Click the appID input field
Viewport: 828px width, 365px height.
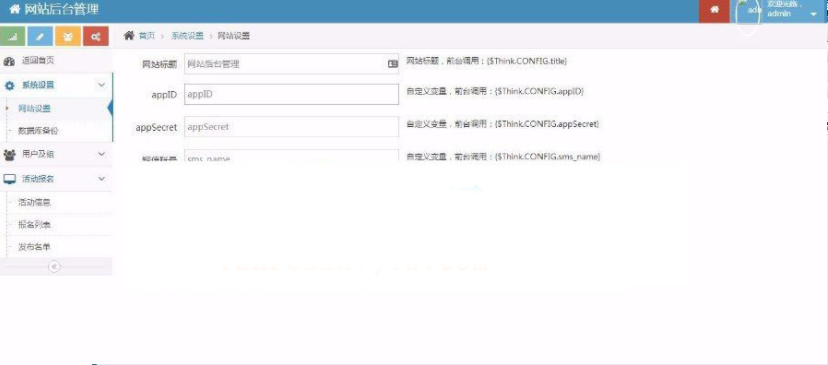point(291,95)
